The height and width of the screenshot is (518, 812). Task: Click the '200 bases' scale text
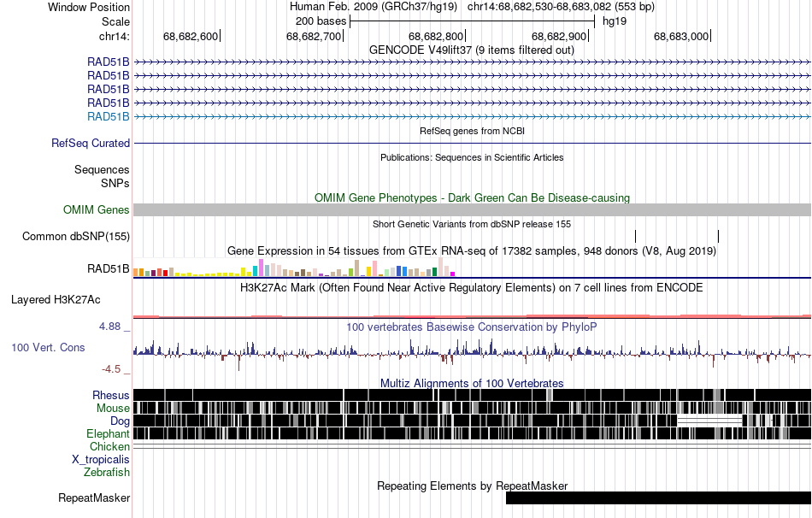pyautogui.click(x=321, y=21)
